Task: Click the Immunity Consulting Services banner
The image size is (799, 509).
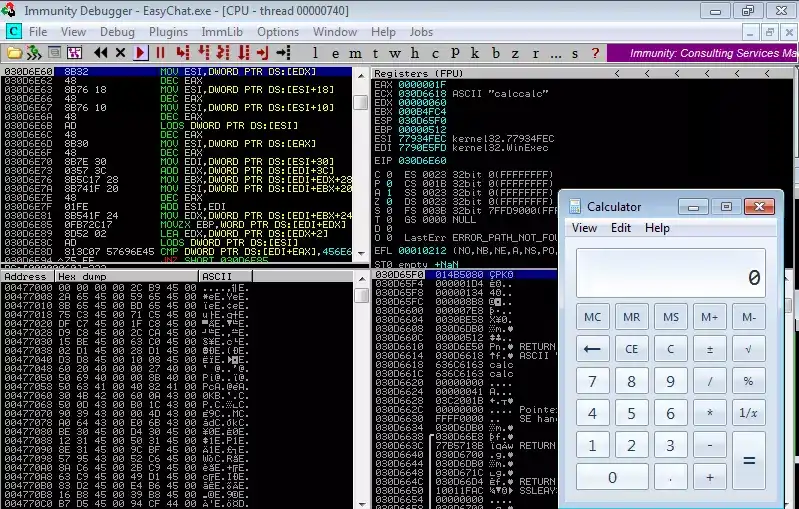Action: [703, 53]
